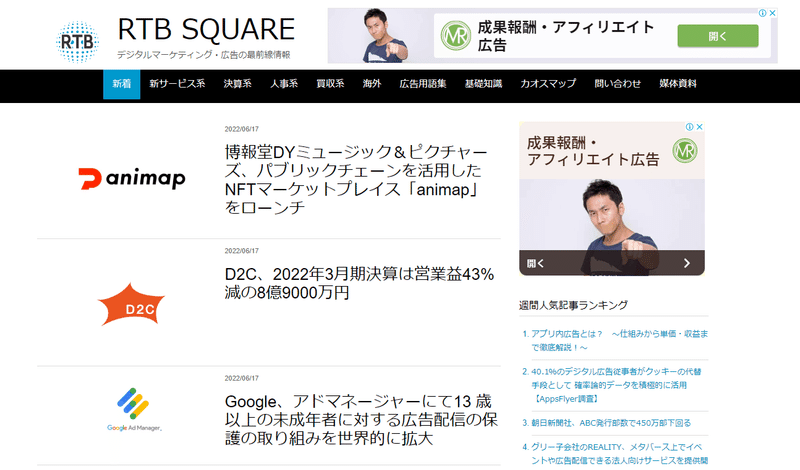800x470 pixels.
Task: Click the MR logo in sidebar ad
Action: pyautogui.click(x=684, y=151)
